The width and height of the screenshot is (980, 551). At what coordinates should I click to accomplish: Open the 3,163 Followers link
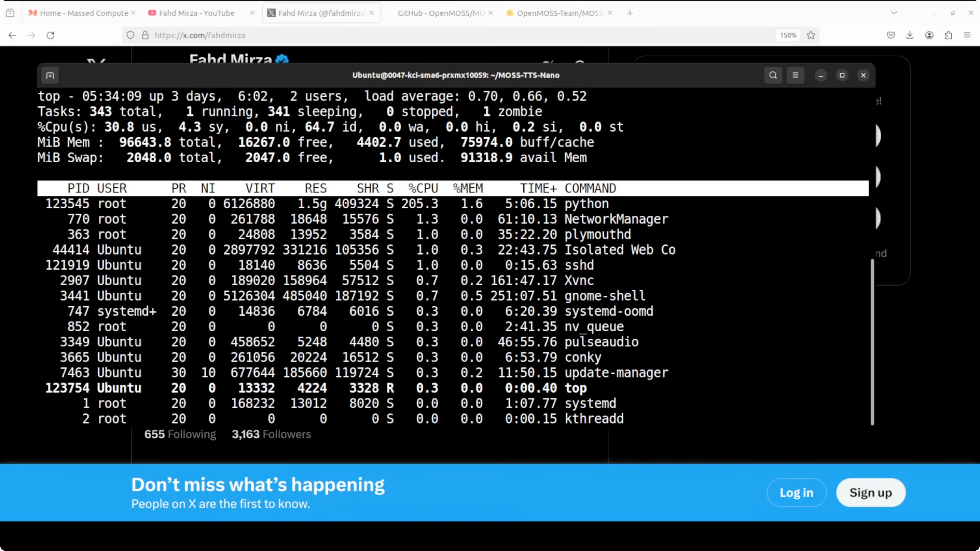click(271, 434)
